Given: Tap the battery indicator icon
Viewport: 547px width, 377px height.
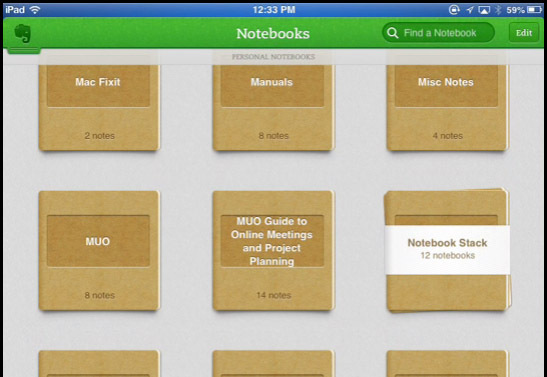Looking at the screenshot, I should click(x=534, y=10).
